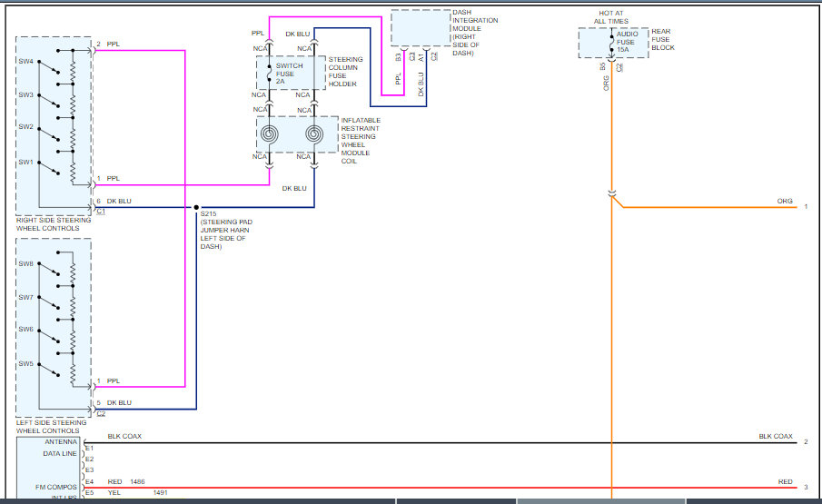Click the "REAR FUSE BLOCK" text
The image size is (822, 504).
[660, 42]
